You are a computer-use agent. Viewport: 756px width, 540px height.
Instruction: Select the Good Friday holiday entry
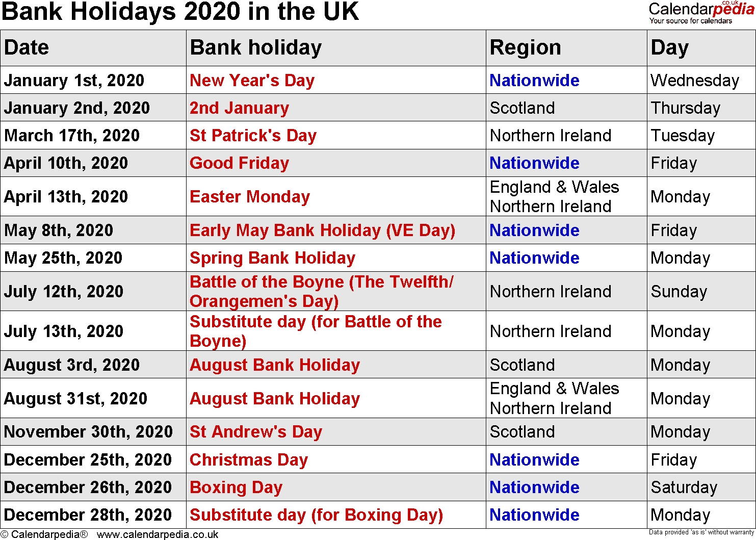pyautogui.click(x=239, y=163)
